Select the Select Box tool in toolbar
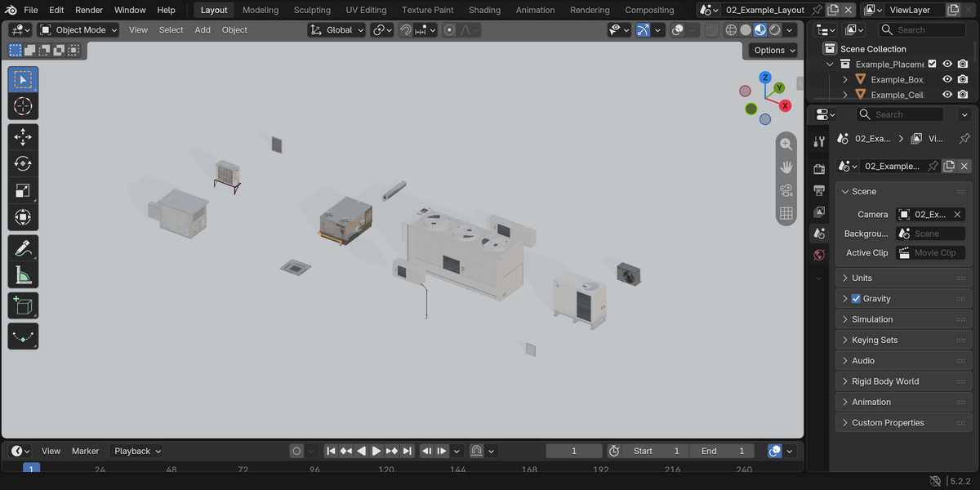This screenshot has height=490, width=980. (23, 79)
